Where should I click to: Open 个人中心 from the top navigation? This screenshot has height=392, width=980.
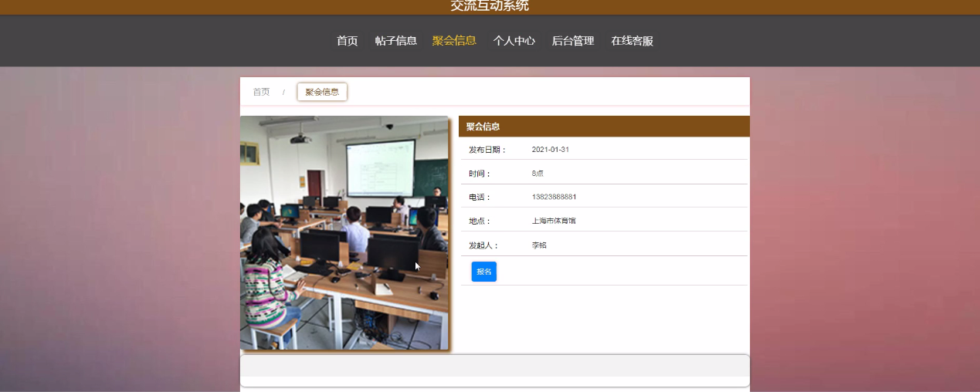pos(514,41)
